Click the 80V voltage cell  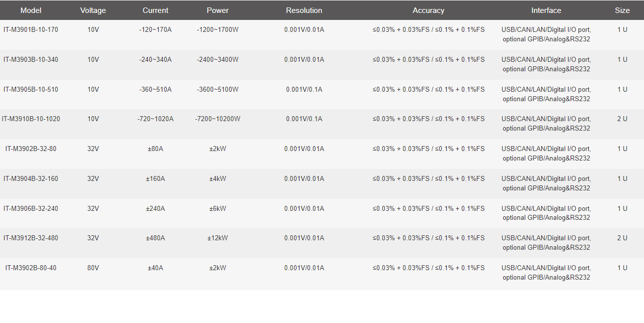93,268
